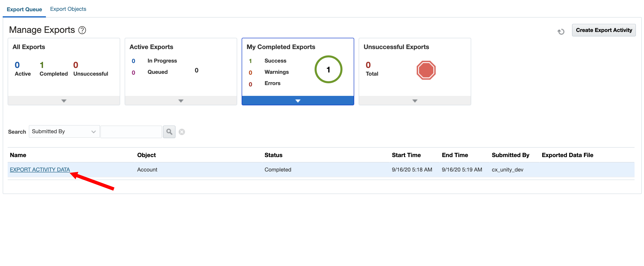Click into the search text field
Screen dimensions: 644x266
[x=131, y=132]
